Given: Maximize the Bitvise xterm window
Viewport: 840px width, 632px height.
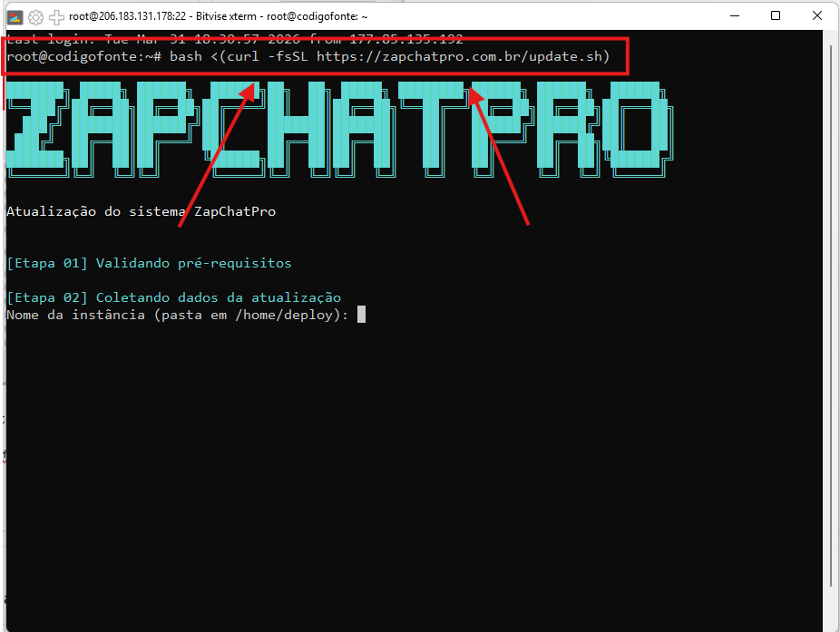Looking at the screenshot, I should [x=776, y=16].
